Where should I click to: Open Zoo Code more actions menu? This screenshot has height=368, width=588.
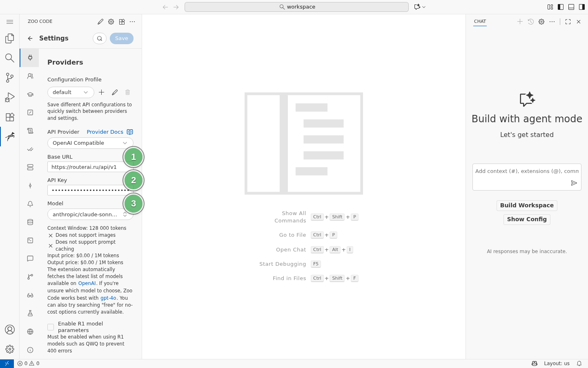tap(132, 22)
